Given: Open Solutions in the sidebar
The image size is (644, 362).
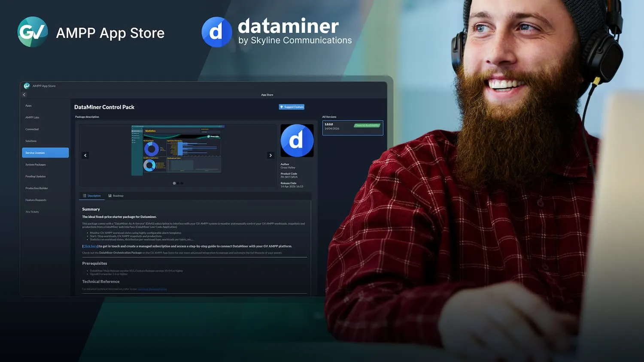Looking at the screenshot, I should 31,141.
